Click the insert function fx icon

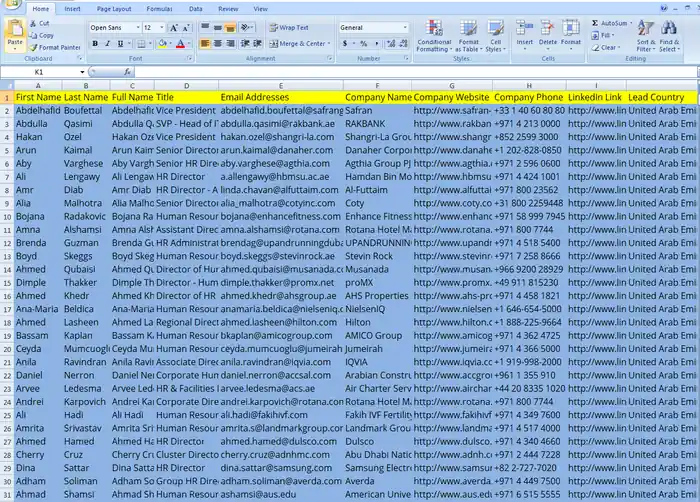click(127, 72)
